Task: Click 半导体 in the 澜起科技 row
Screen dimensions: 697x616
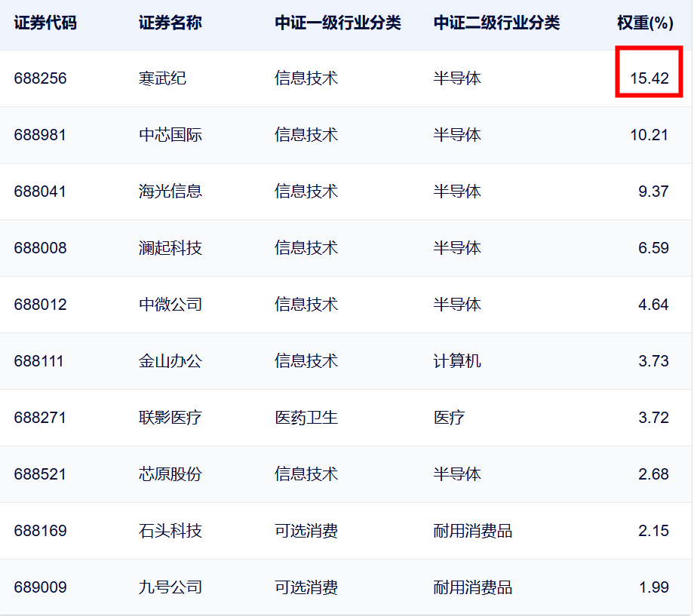Action: pyautogui.click(x=457, y=247)
